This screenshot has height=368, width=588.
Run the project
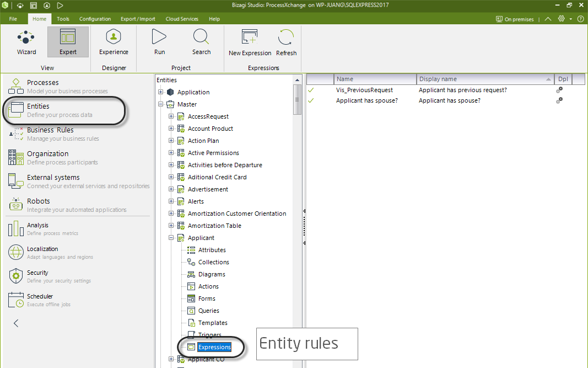tap(159, 42)
